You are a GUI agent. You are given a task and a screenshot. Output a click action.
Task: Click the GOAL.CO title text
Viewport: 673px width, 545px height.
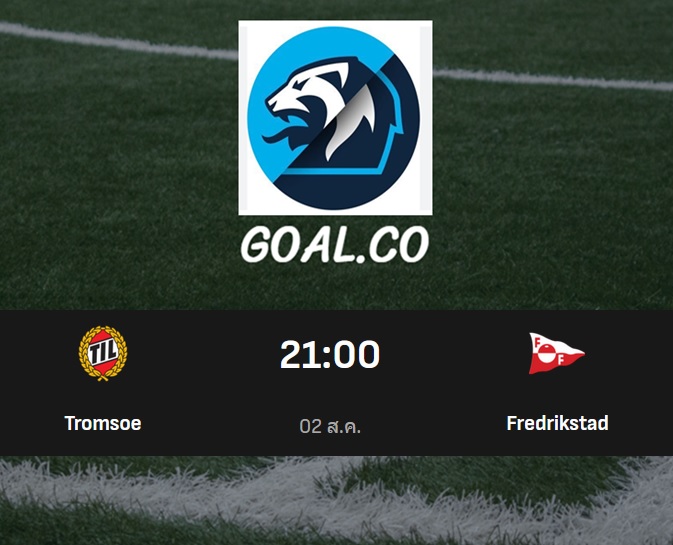335,244
